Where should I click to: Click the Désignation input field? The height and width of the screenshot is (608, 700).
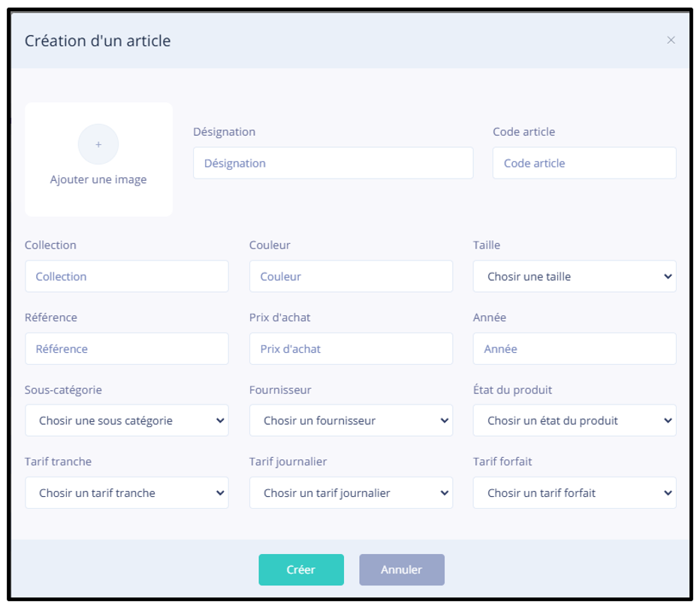333,163
